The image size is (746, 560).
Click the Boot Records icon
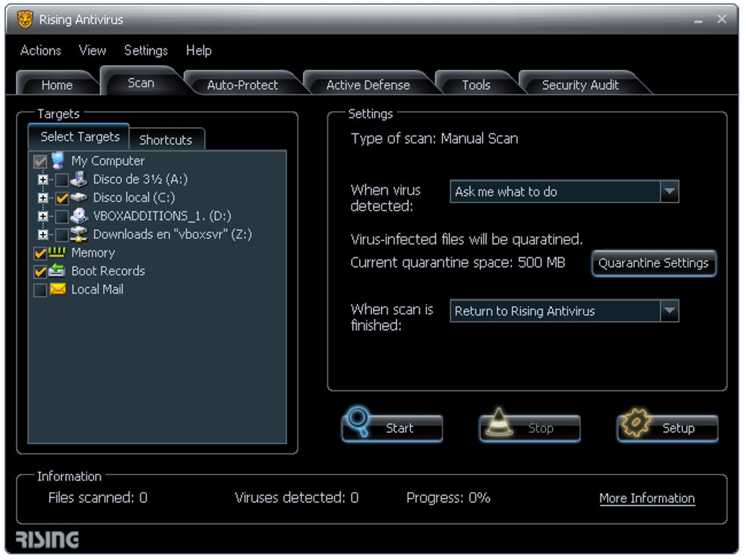pyautogui.click(x=57, y=270)
